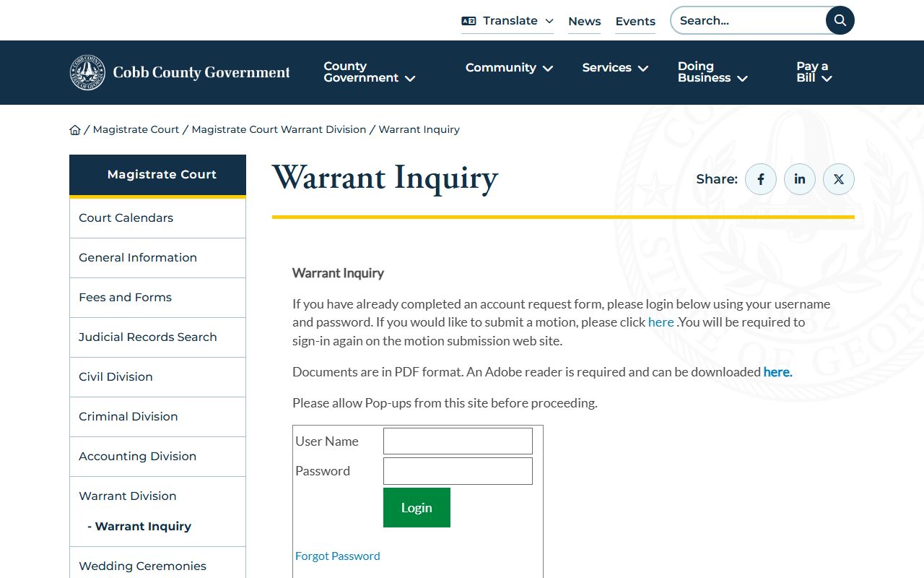
Task: Click the search magnifier button
Action: 840,20
